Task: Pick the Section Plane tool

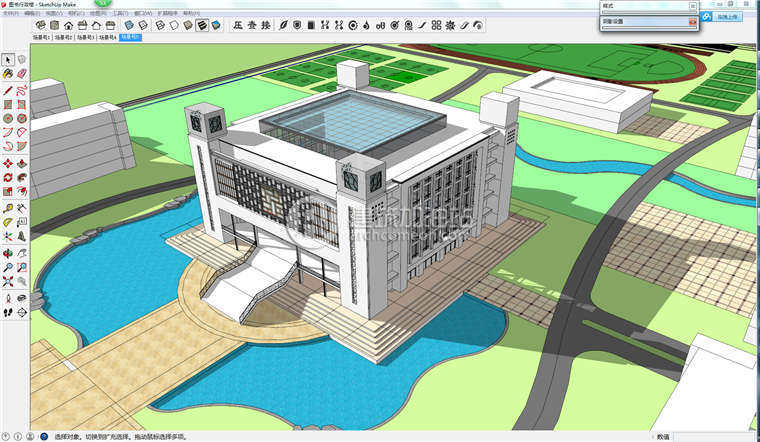Action: point(22,313)
